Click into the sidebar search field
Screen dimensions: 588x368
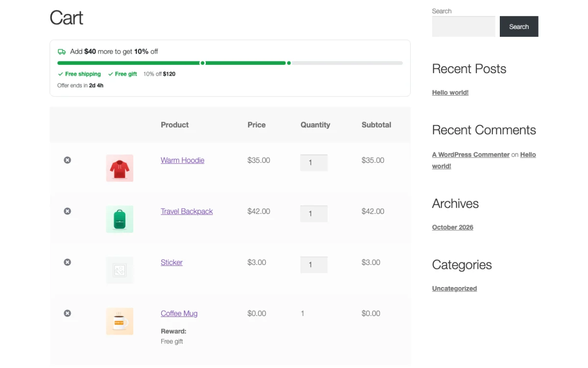click(464, 26)
